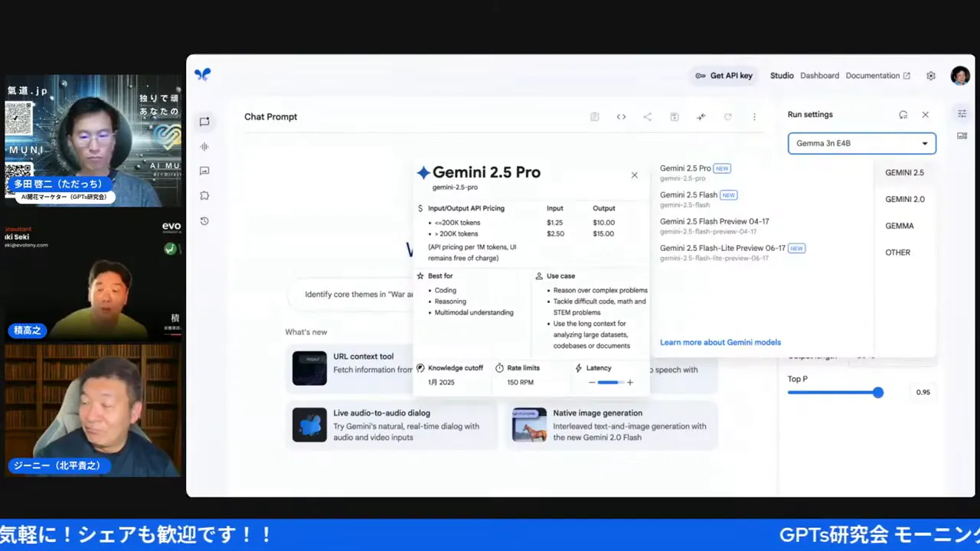Choose the Gemini 2.5 Flash model
Image resolution: width=980 pixels, height=551 pixels.
click(x=762, y=199)
